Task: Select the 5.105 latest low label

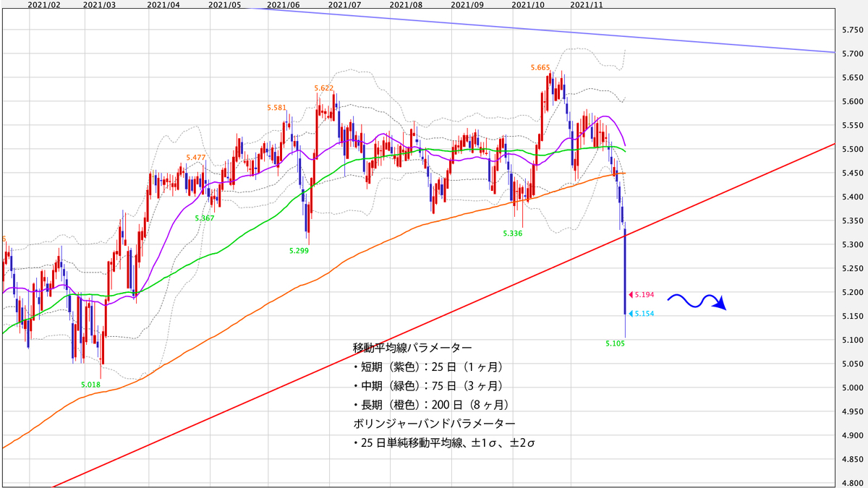Action: coord(615,344)
